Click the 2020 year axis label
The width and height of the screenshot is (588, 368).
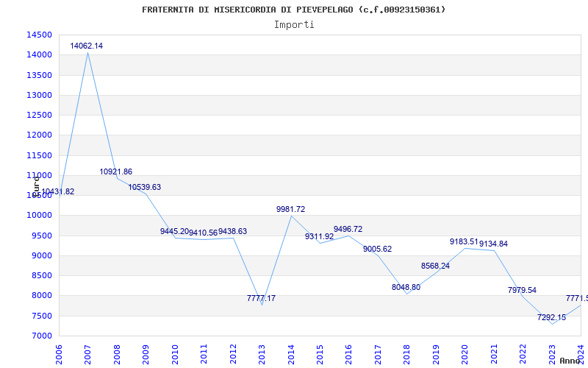465,355
